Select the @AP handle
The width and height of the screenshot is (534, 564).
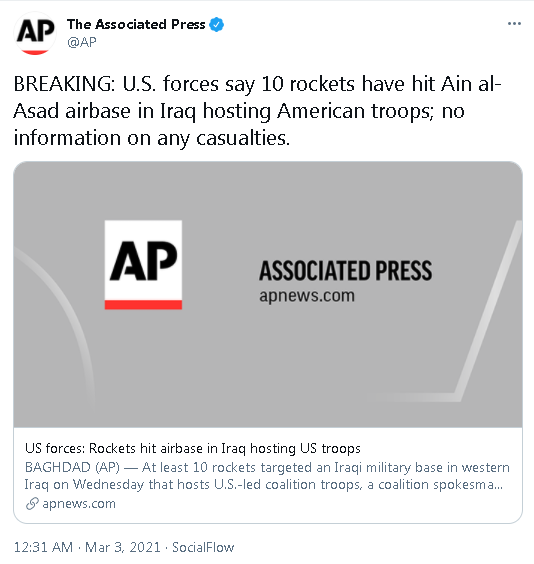tap(82, 42)
